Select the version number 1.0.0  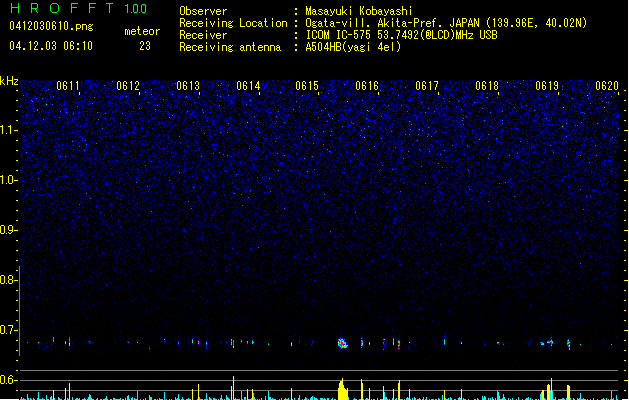[x=135, y=8]
